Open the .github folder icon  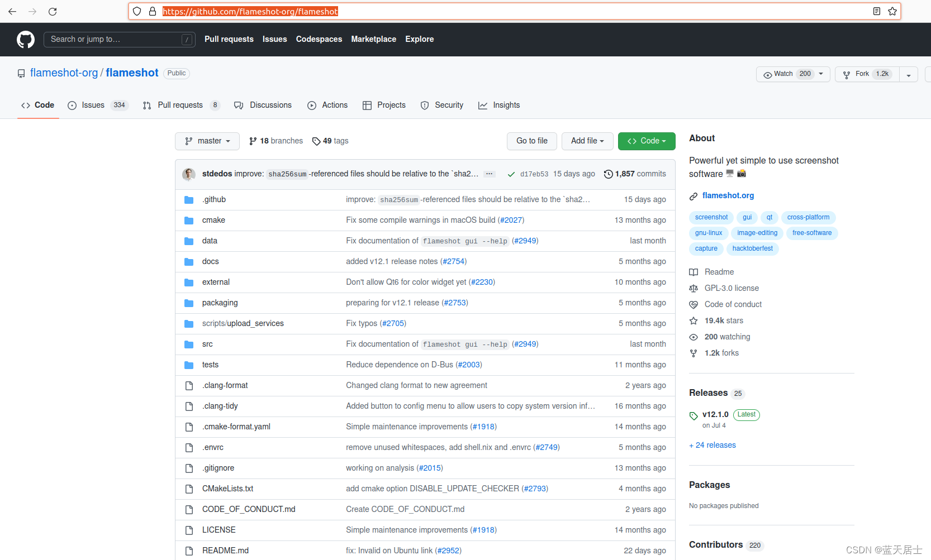[189, 200]
